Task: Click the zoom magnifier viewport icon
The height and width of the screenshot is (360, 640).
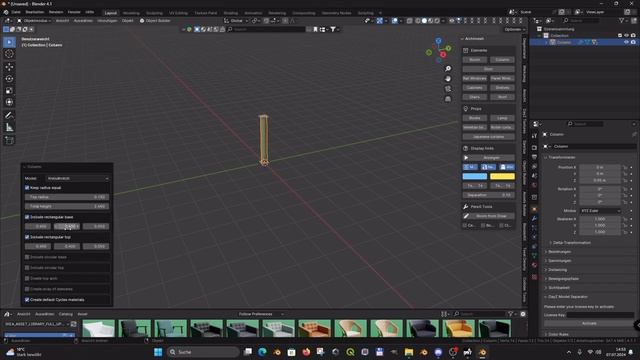Action: pos(448,69)
